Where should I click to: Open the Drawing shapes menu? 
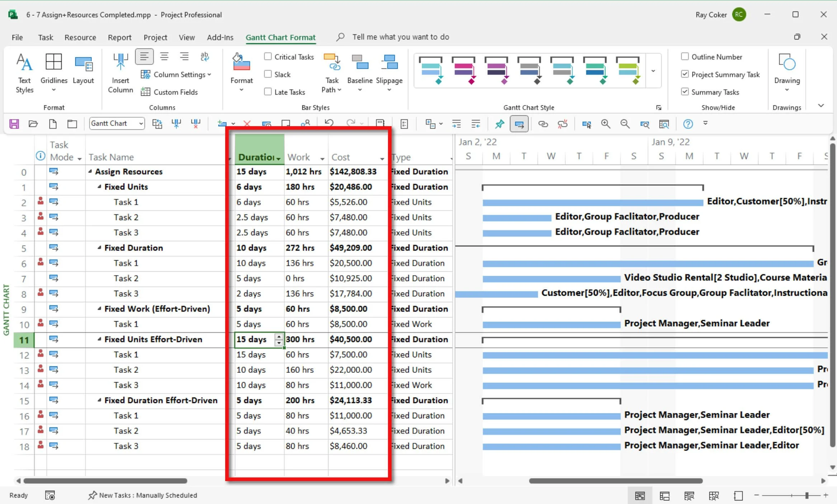pos(787,73)
